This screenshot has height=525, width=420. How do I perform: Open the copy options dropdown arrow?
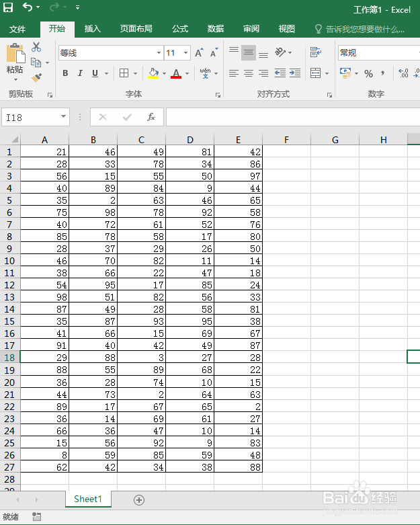pos(48,63)
